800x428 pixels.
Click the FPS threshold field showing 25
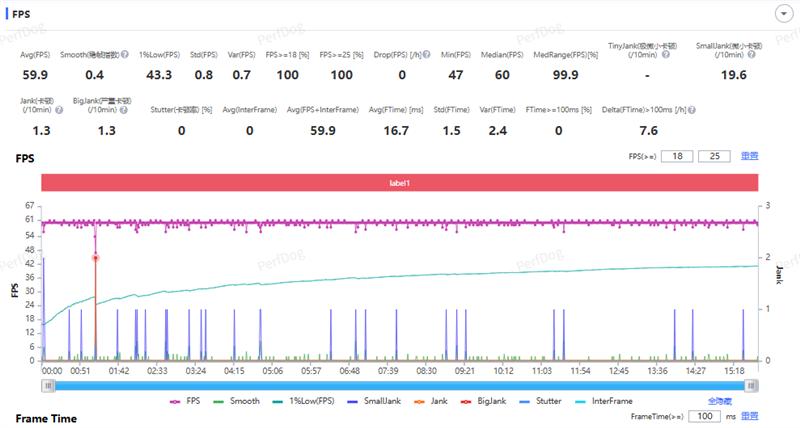(x=714, y=156)
